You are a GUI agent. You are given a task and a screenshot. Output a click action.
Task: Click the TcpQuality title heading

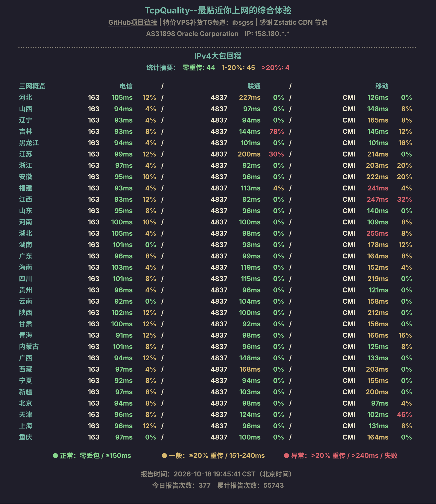point(218,10)
